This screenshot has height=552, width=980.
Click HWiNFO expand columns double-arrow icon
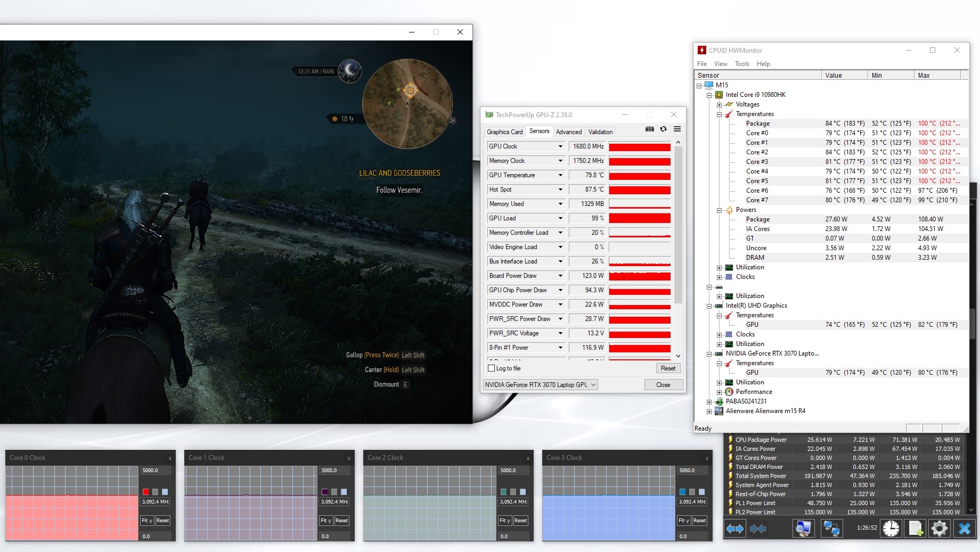(735, 529)
